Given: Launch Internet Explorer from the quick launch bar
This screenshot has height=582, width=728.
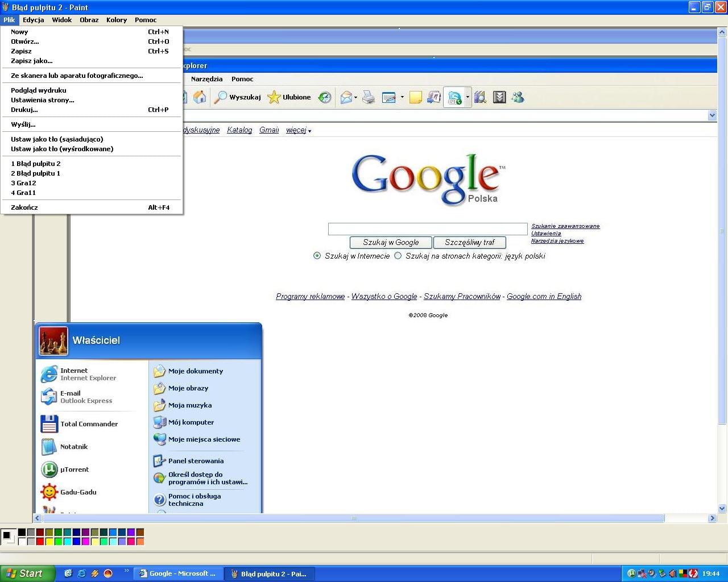Looking at the screenshot, I should tap(81, 573).
